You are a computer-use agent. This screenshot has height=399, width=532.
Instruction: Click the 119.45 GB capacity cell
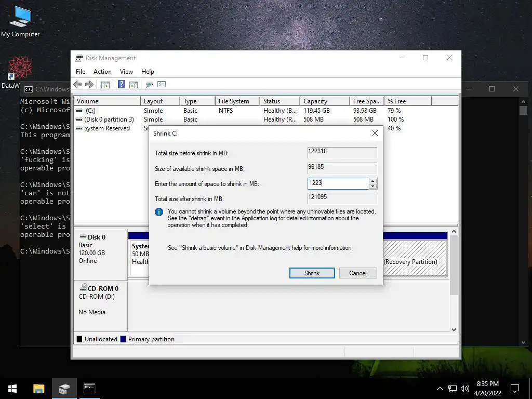click(316, 111)
